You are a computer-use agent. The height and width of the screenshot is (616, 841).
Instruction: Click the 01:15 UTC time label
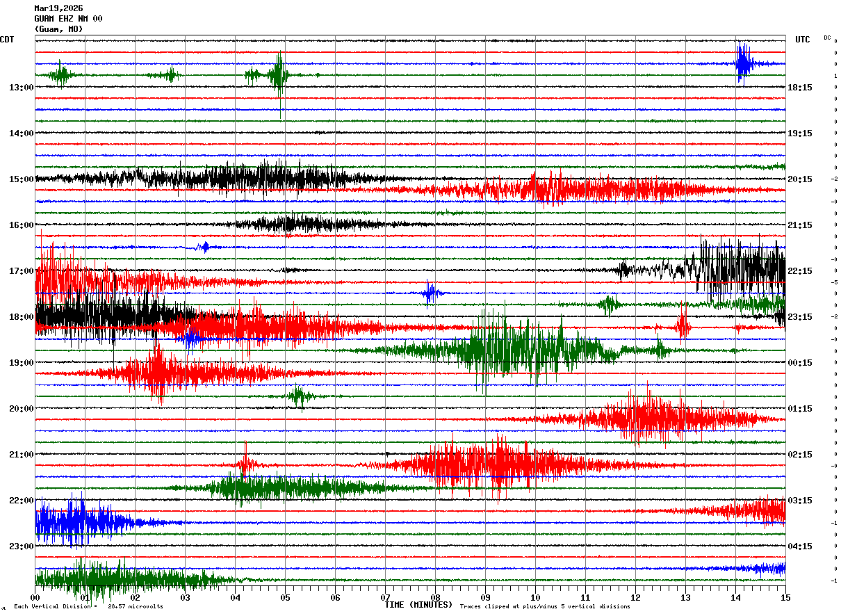[x=800, y=409]
